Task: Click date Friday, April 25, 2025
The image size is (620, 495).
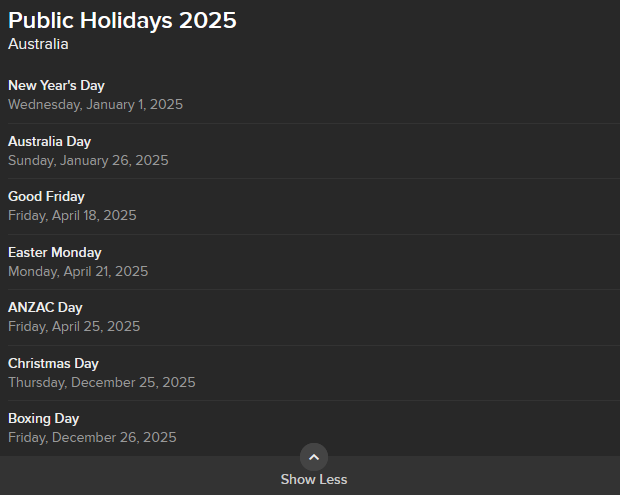Action: [x=74, y=326]
